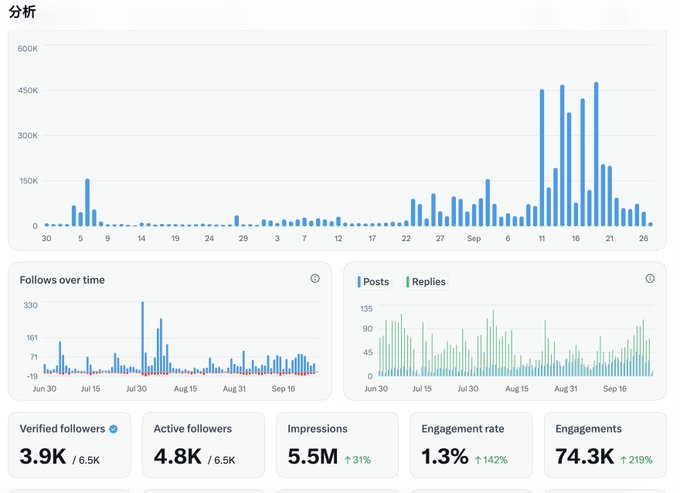Click the 219% increase beside Engagements
This screenshot has width=680, height=493.
click(636, 460)
